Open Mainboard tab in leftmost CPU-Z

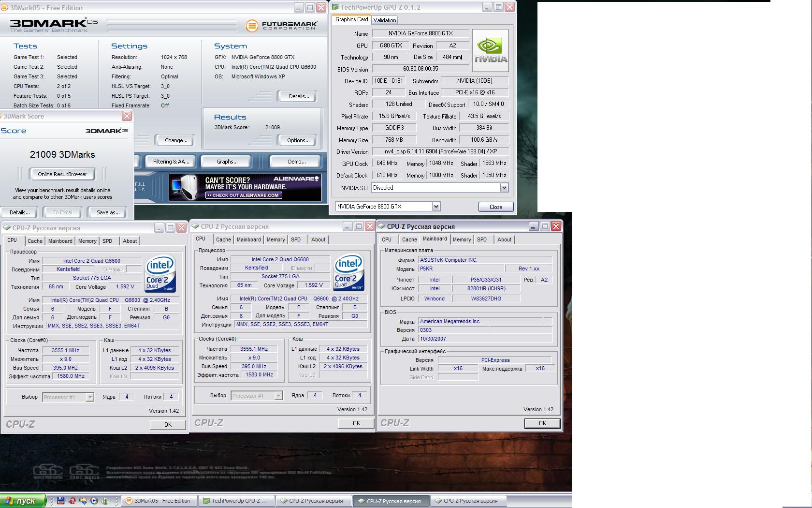tap(60, 241)
